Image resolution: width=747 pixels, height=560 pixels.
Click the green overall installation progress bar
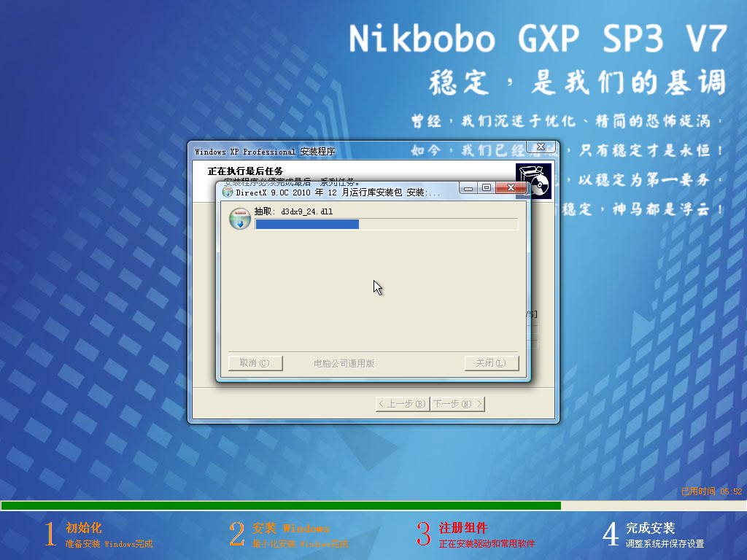coord(373,506)
